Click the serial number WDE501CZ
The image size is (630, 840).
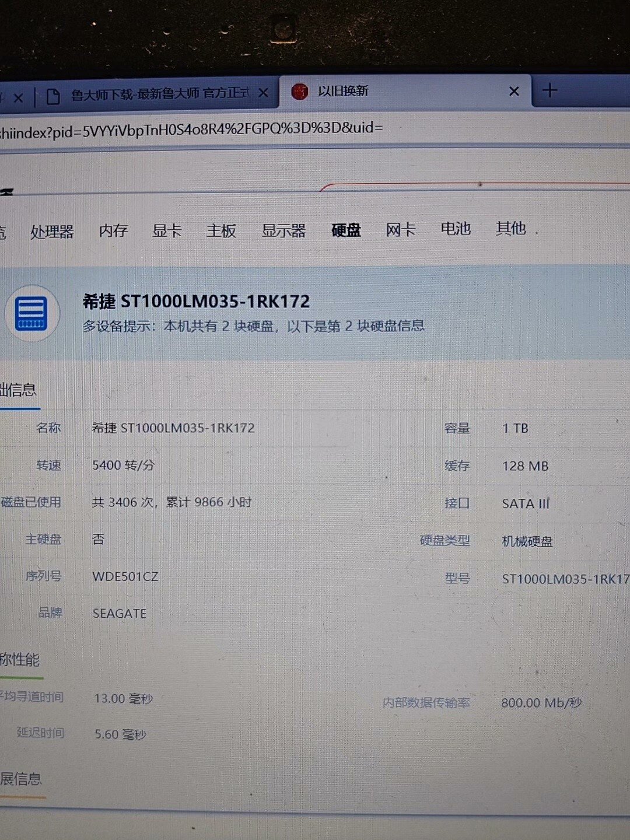click(125, 576)
